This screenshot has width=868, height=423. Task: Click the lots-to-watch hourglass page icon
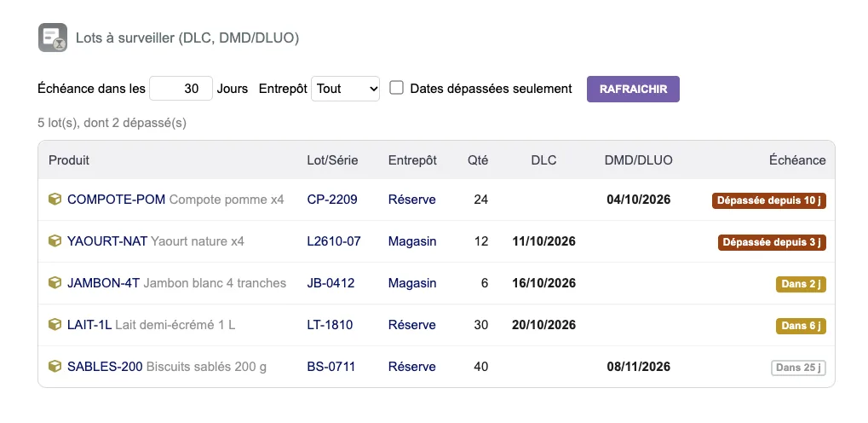(53, 38)
